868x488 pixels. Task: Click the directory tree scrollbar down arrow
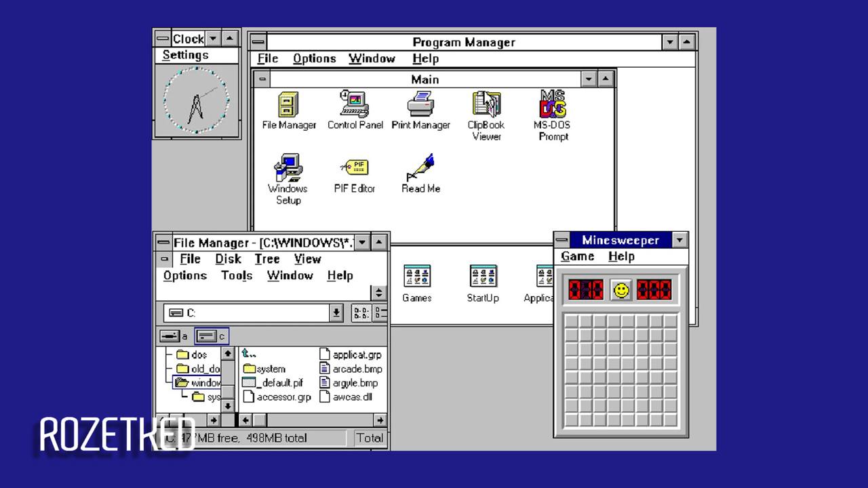tap(228, 406)
